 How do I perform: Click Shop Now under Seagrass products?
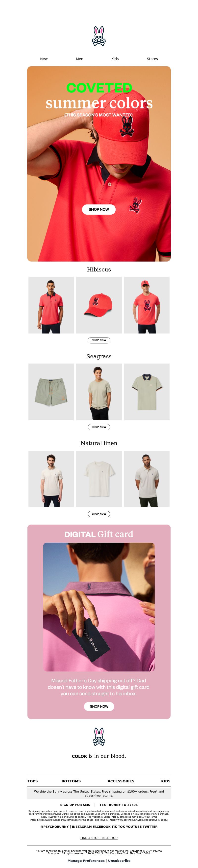tap(99, 427)
